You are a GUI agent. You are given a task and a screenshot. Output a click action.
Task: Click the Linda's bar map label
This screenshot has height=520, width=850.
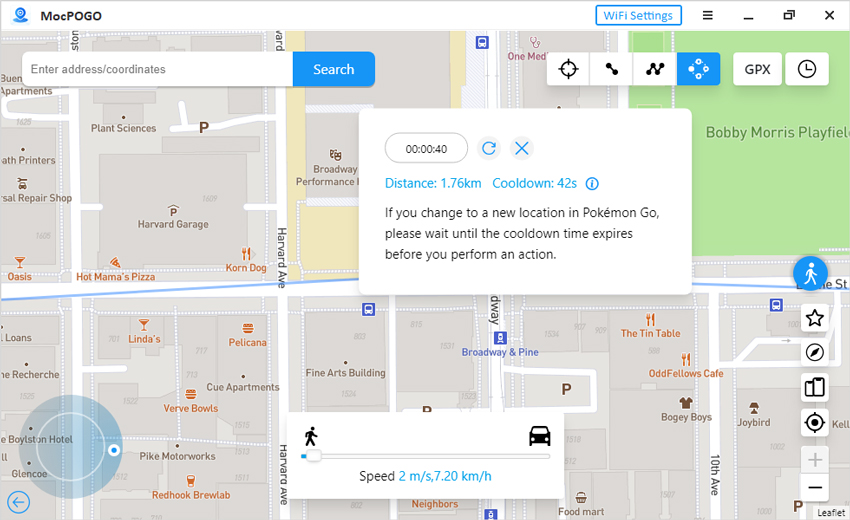144,339
